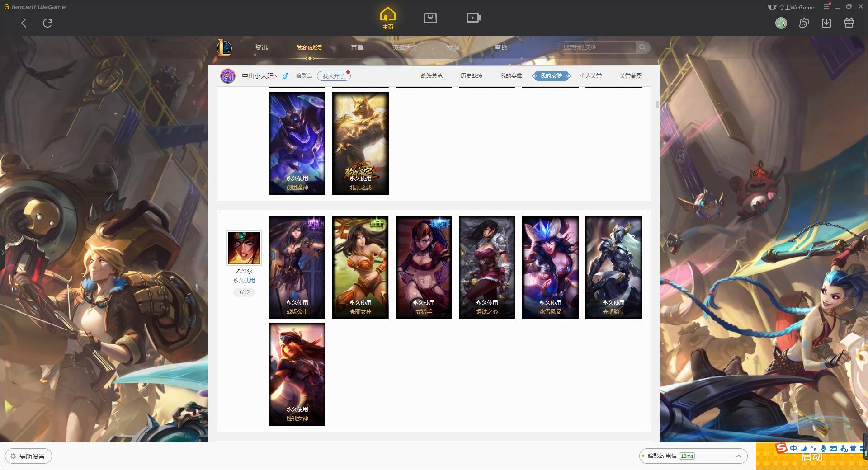
Task: Open the 钢铁之心 skin card
Action: 487,268
